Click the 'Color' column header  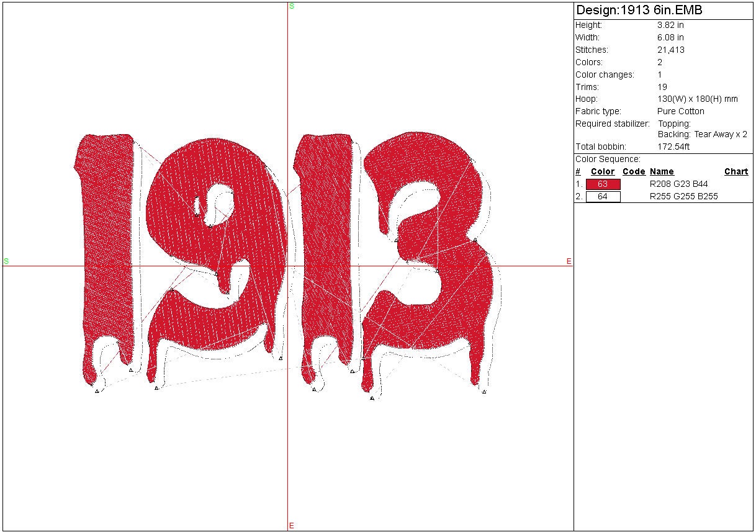point(602,172)
